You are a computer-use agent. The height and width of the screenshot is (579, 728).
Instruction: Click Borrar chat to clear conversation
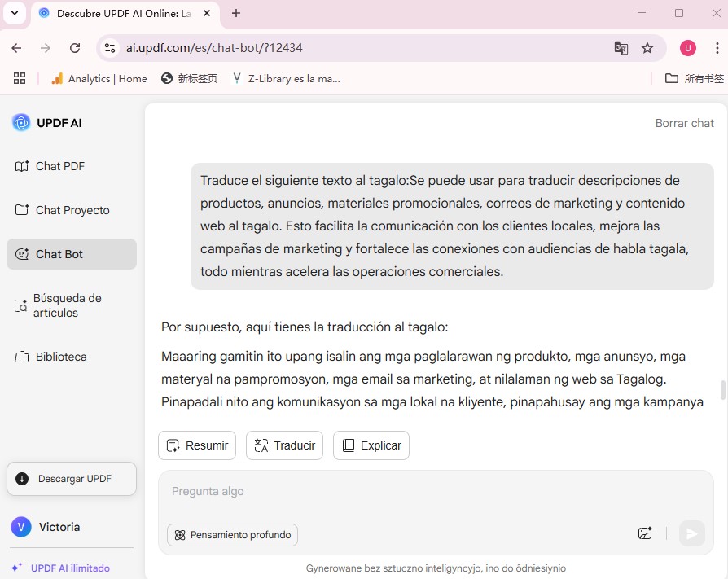tap(684, 123)
